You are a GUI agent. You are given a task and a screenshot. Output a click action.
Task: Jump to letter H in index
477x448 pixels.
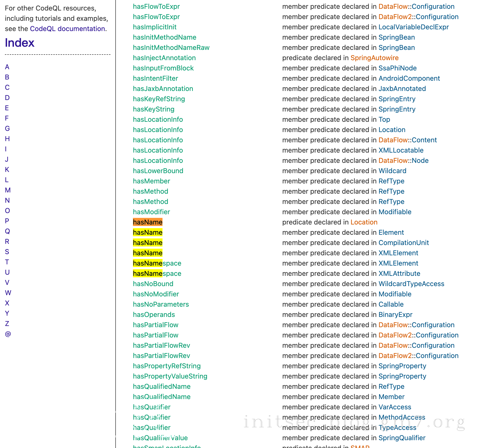click(x=7, y=139)
